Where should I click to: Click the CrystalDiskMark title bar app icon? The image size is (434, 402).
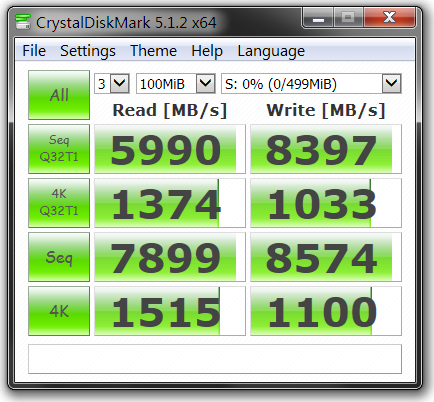click(23, 22)
